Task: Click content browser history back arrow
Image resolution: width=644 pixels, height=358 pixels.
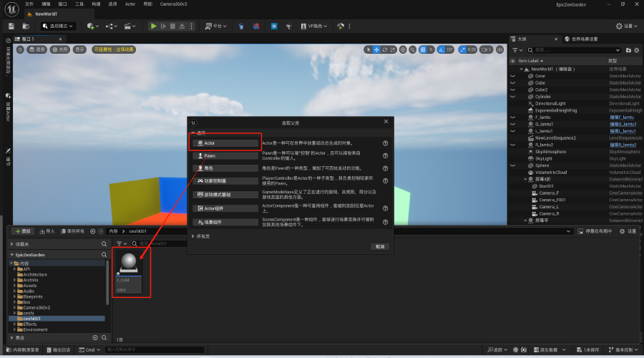Action: point(92,231)
